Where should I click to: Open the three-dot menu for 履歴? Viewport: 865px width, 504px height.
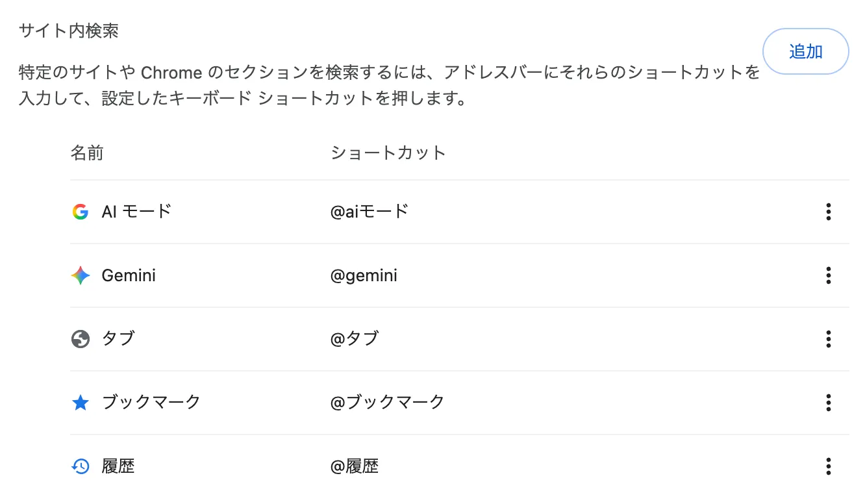(x=828, y=466)
